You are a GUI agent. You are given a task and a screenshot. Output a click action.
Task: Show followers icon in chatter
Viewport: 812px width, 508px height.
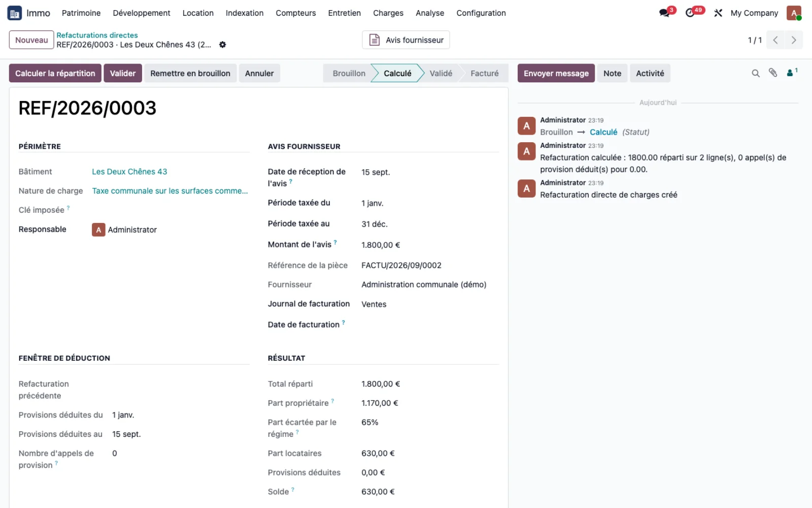click(x=792, y=73)
